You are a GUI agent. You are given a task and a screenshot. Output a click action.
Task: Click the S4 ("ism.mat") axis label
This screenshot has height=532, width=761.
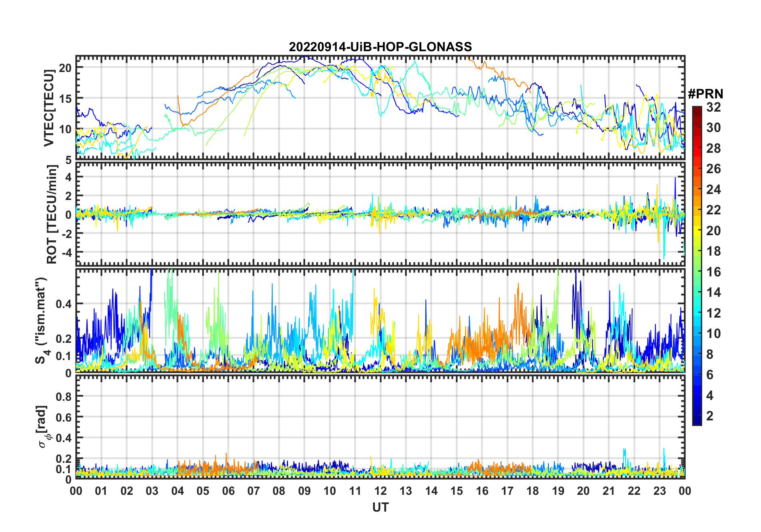tap(41, 320)
